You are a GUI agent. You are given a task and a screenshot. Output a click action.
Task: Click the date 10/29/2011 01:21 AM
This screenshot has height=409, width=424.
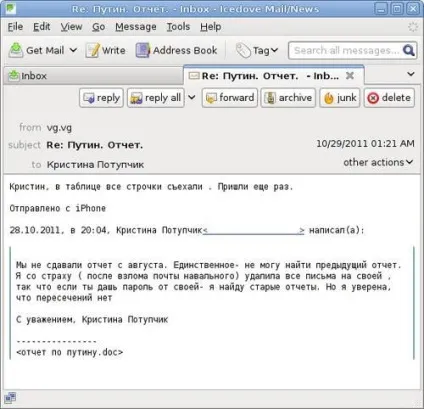pos(365,144)
